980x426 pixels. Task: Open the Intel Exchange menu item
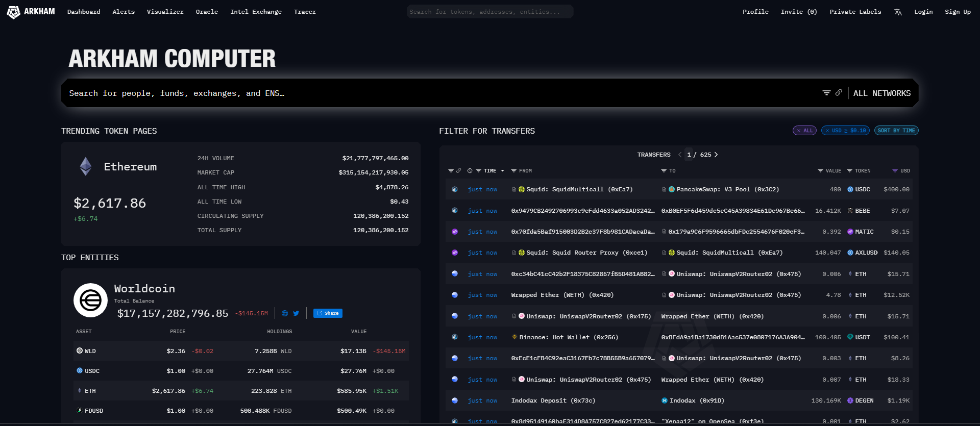click(256, 12)
